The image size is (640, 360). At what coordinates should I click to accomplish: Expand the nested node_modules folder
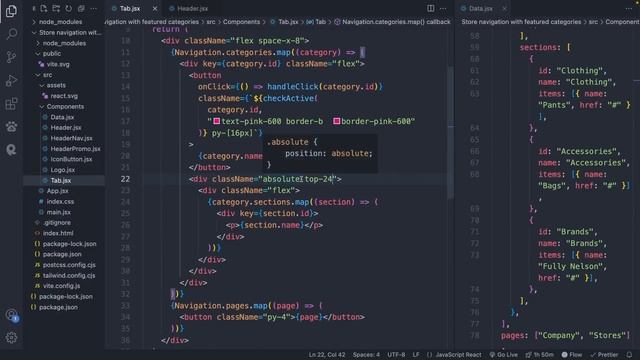[64, 43]
